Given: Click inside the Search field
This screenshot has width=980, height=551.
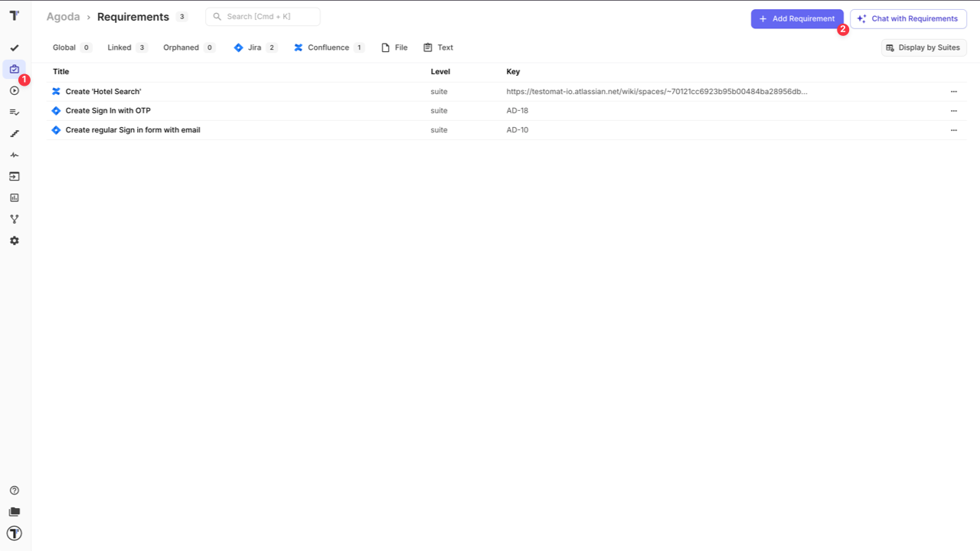Looking at the screenshot, I should (x=263, y=16).
